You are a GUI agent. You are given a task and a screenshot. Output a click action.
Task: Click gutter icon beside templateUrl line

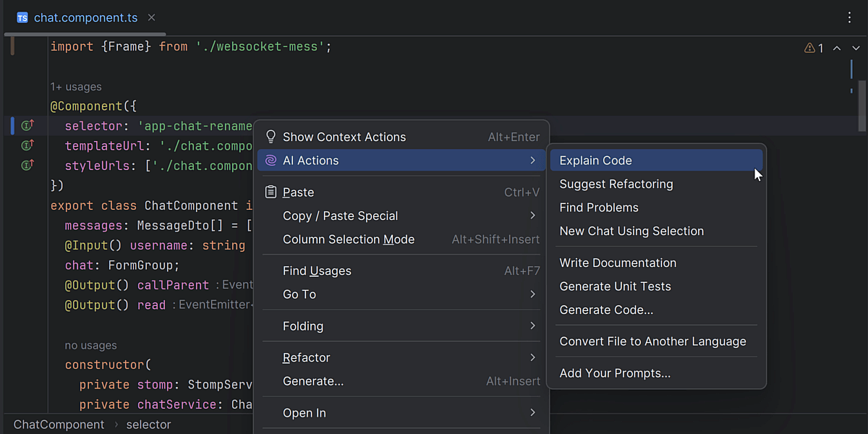(x=27, y=145)
